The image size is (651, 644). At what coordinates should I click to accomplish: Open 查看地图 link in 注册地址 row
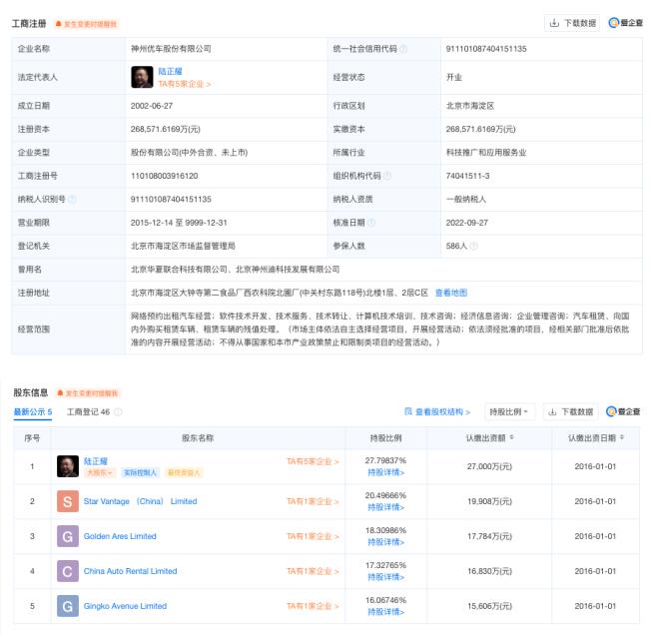(450, 293)
